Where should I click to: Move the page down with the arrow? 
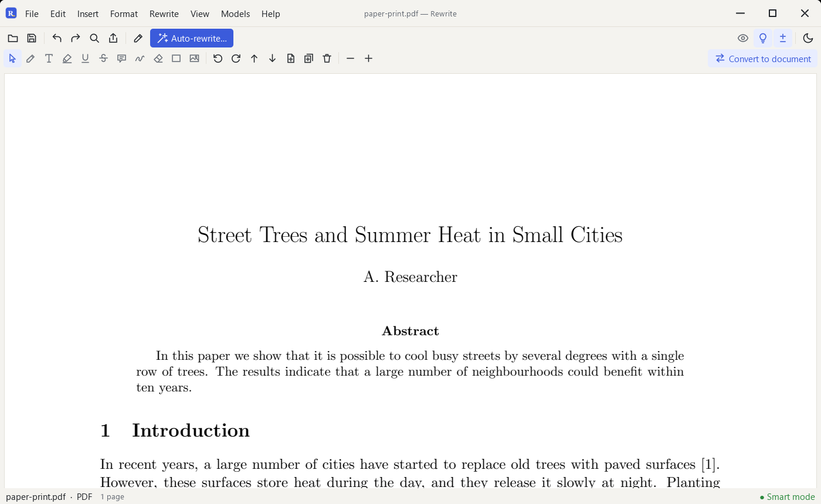(272, 59)
